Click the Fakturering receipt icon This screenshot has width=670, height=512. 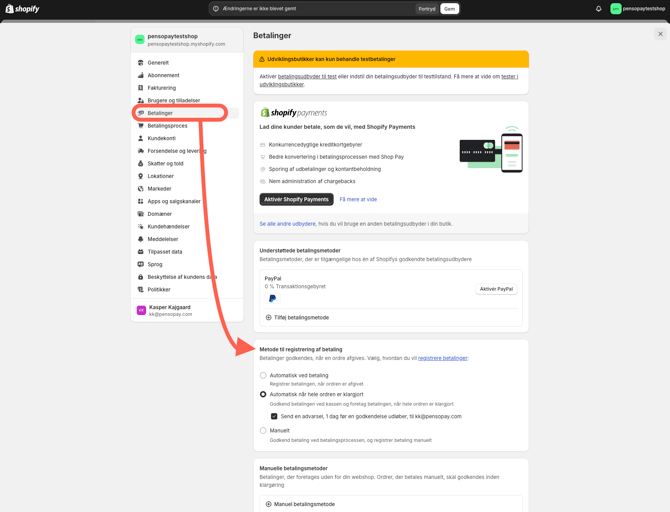tap(141, 88)
